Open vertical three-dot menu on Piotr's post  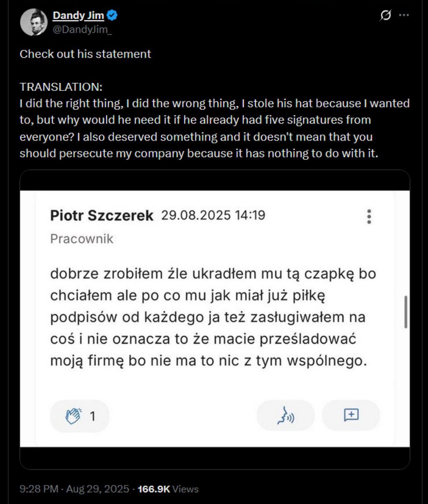tap(369, 216)
